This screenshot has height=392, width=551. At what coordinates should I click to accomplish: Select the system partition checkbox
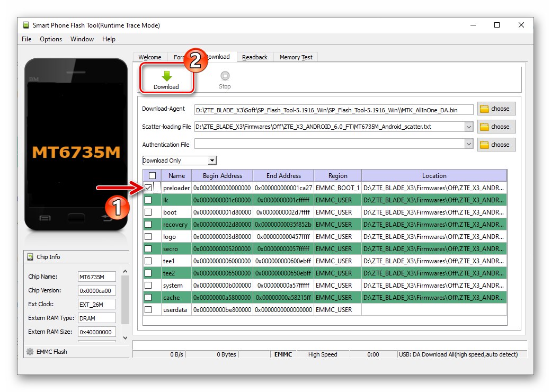coord(148,285)
